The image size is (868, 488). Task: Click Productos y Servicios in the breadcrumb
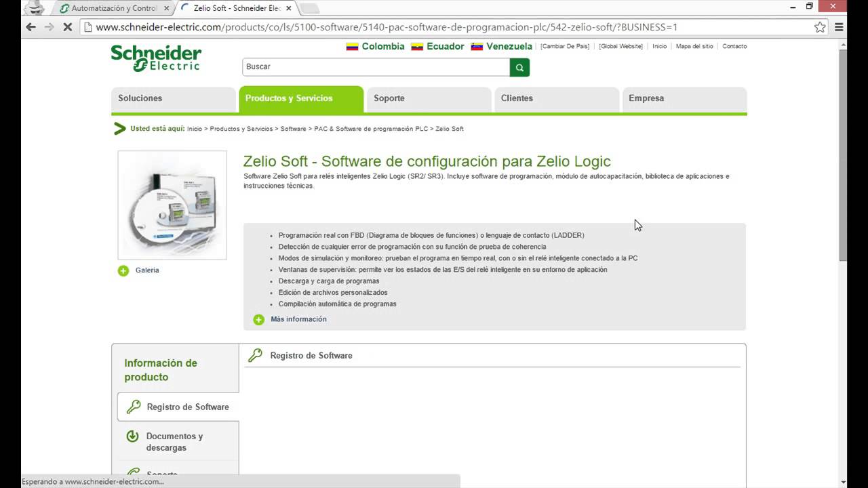click(241, 129)
